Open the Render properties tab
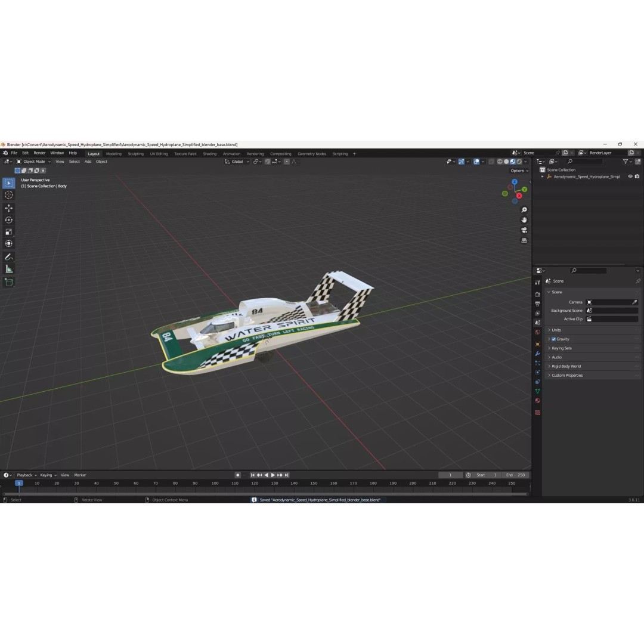Screen dimensions: 644x644 537,294
